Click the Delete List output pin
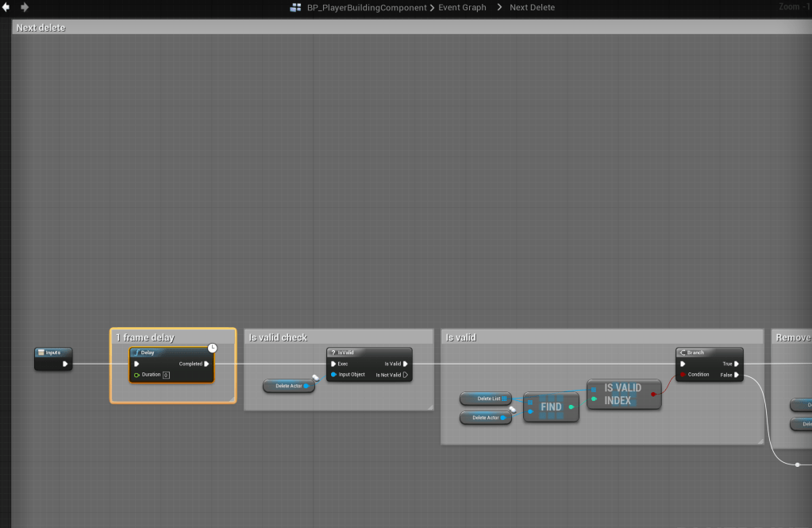 (x=504, y=399)
